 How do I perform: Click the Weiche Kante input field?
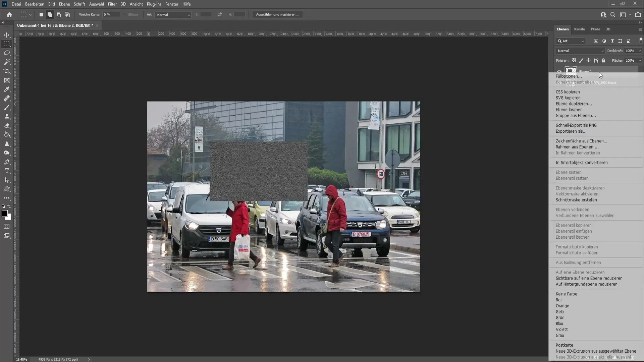111,14
